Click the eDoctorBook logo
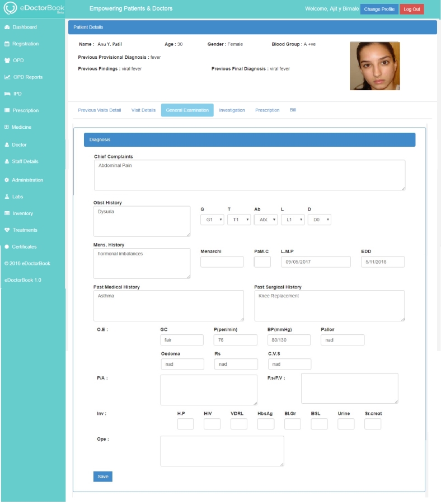This screenshot has width=441, height=504. [x=34, y=9]
